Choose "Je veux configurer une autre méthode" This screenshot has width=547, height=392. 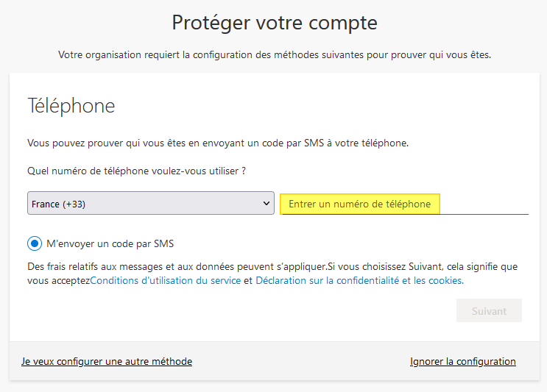pyautogui.click(x=107, y=361)
